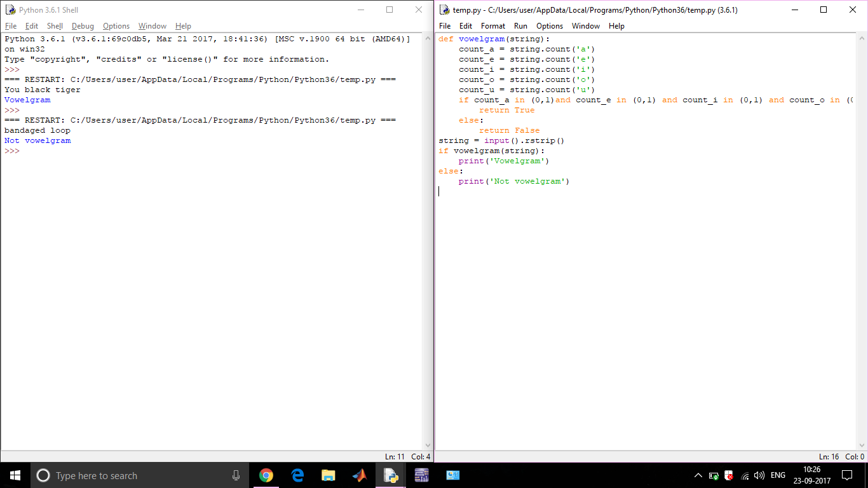Screen dimensions: 868x488
Task: Click 'You black tiger' in the Shell
Action: tap(43, 90)
